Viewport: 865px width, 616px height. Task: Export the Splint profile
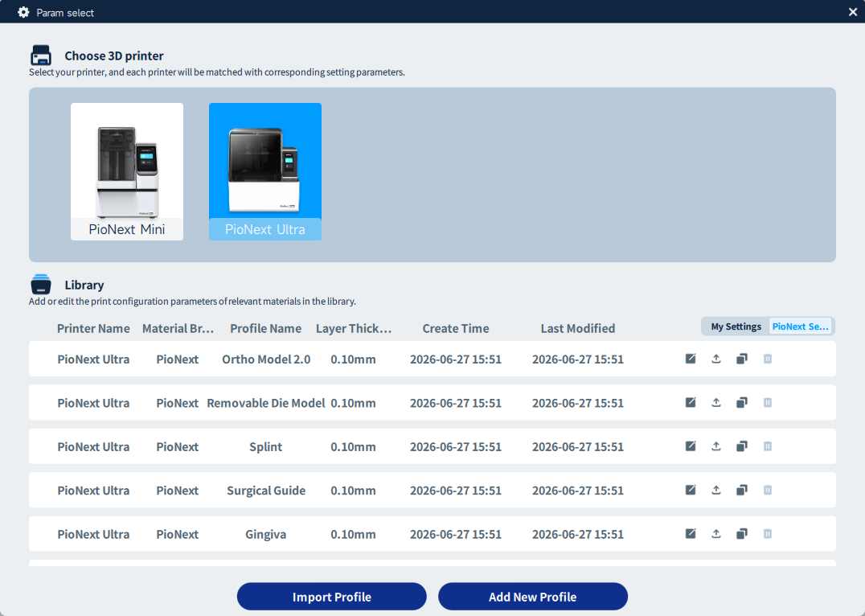716,446
